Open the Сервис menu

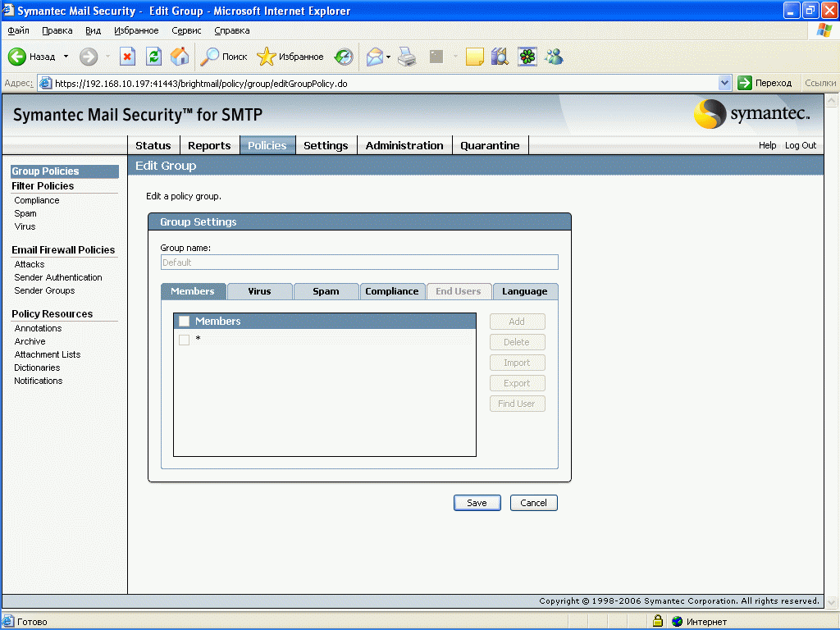click(x=185, y=30)
